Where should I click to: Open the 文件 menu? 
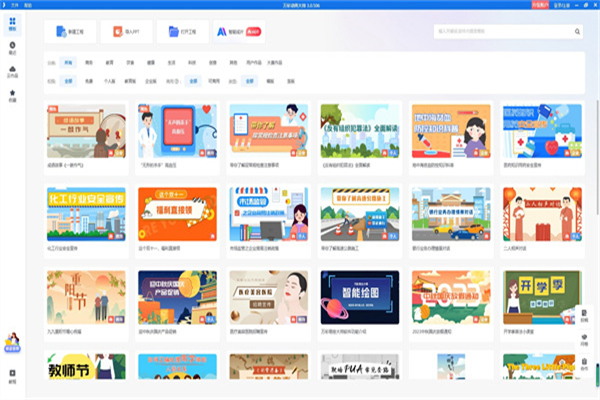pyautogui.click(x=14, y=4)
